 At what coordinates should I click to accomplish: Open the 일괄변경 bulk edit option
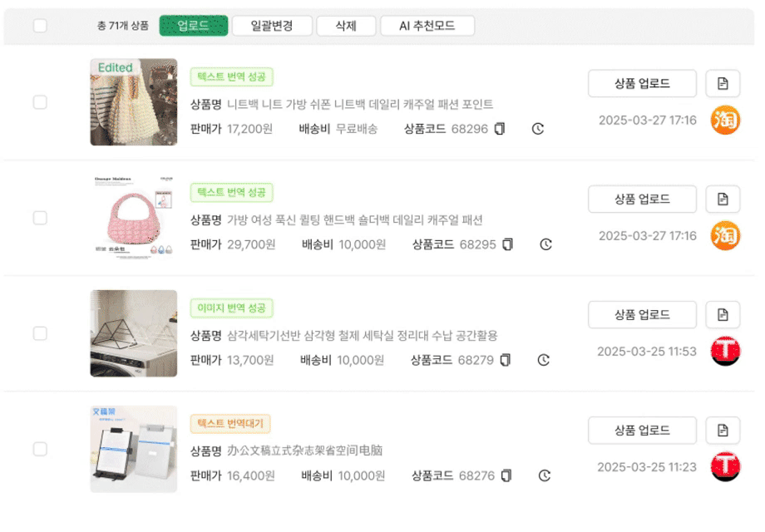pyautogui.click(x=272, y=26)
